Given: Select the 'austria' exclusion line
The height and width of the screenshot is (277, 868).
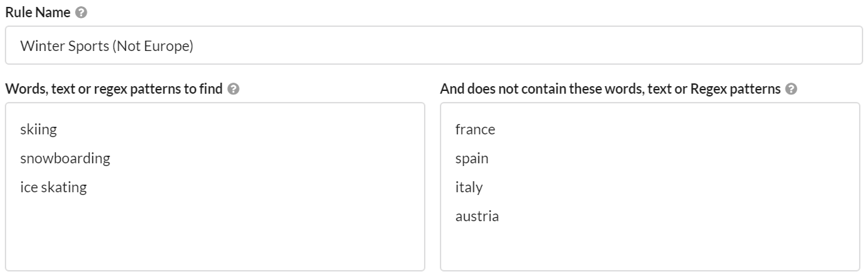Looking at the screenshot, I should click(477, 216).
